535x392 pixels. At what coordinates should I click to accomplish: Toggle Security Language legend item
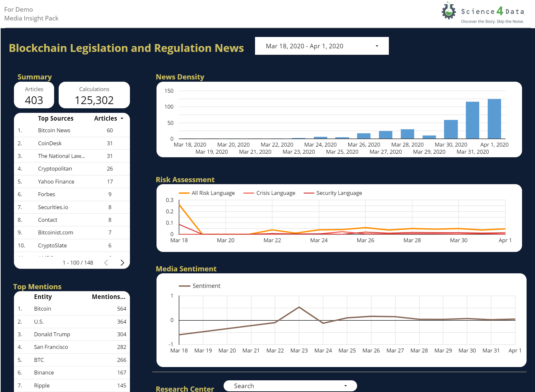coord(333,193)
